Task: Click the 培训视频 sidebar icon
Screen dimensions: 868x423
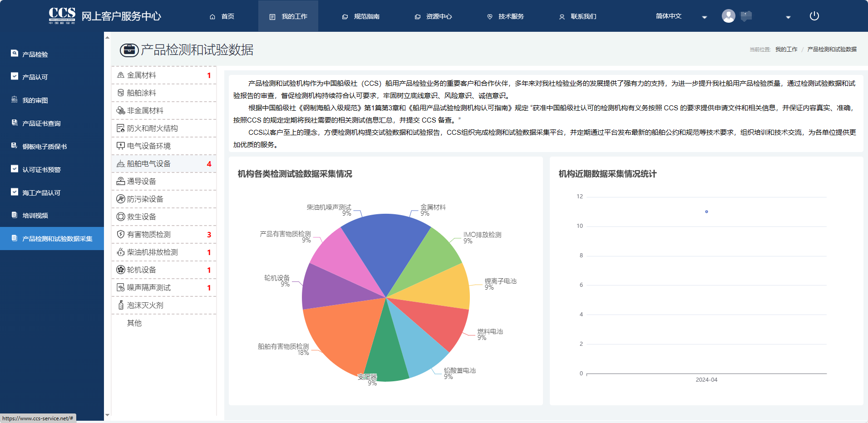Action: tap(15, 215)
